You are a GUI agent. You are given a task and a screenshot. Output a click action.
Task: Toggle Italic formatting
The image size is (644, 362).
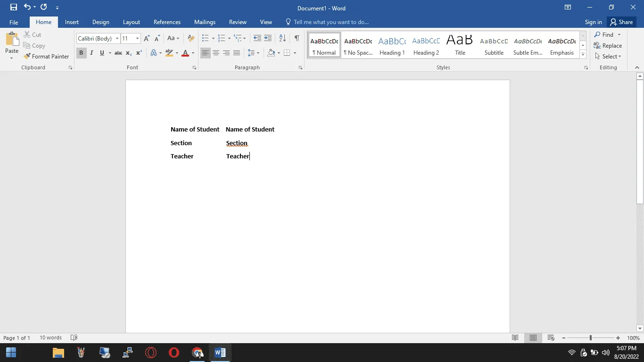[91, 53]
